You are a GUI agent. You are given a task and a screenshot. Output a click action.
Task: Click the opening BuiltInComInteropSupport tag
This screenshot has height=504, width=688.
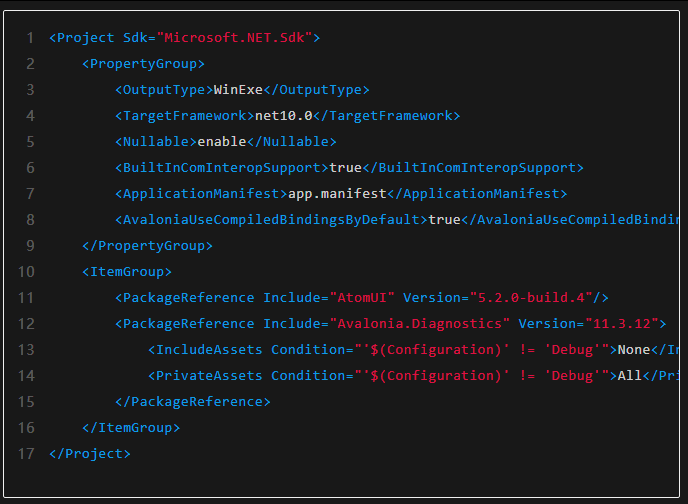click(x=221, y=168)
